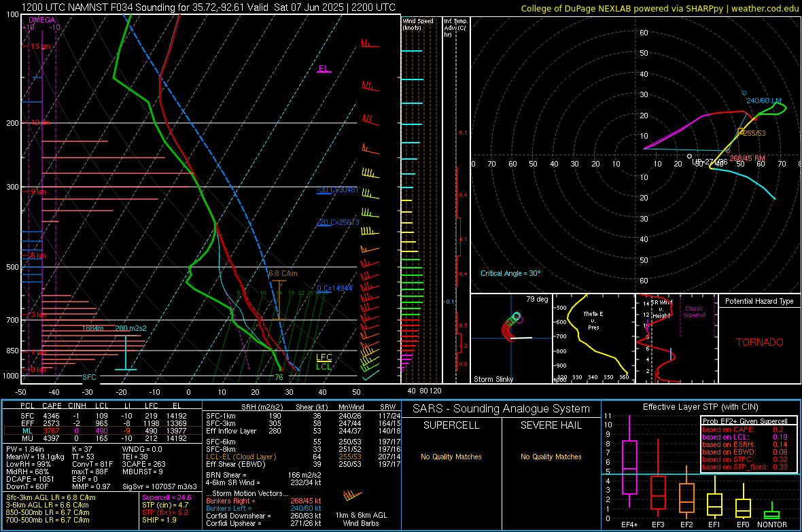Click the 1km & 6km AGL wind barb symbol
Viewport: 802px width, 532px height.
click(353, 495)
